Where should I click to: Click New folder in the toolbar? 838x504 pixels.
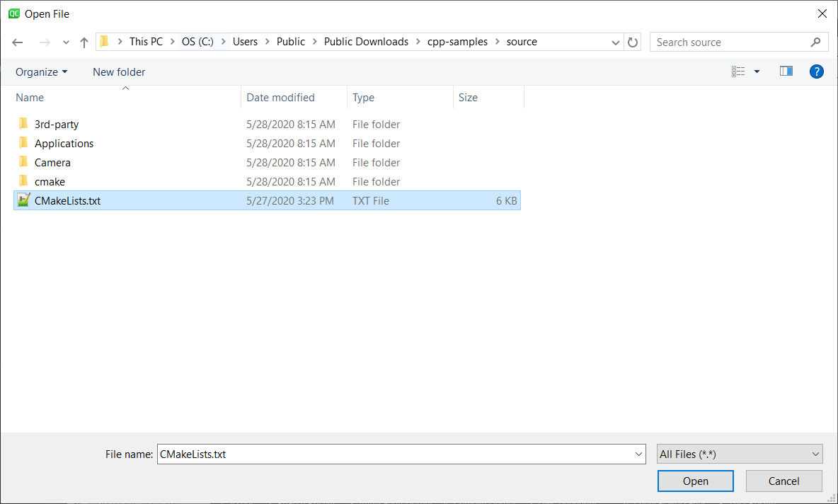(119, 71)
